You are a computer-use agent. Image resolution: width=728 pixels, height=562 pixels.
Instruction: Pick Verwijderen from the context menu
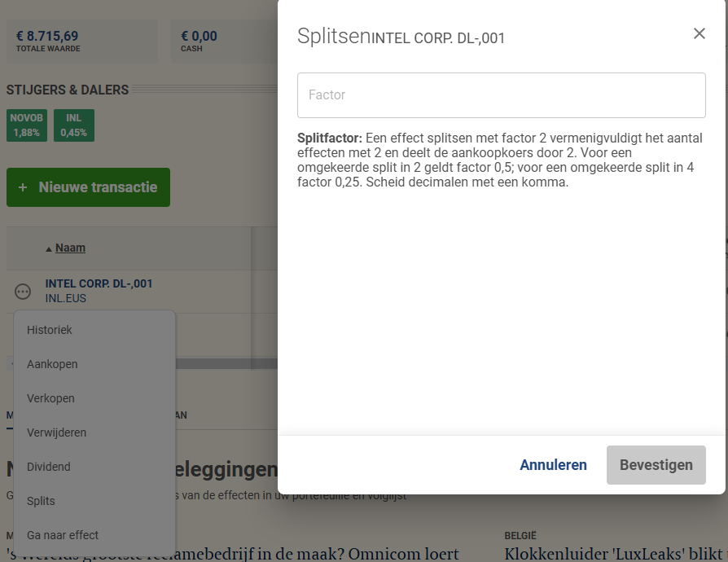click(x=56, y=432)
